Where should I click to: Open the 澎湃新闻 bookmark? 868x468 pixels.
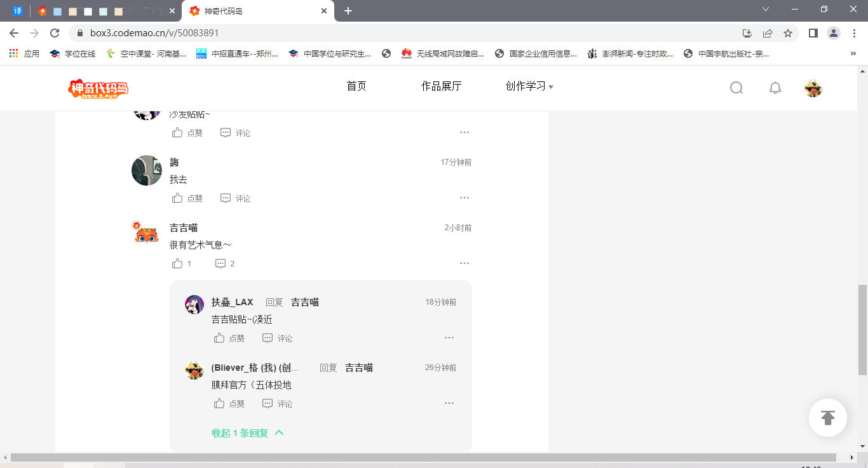click(630, 53)
